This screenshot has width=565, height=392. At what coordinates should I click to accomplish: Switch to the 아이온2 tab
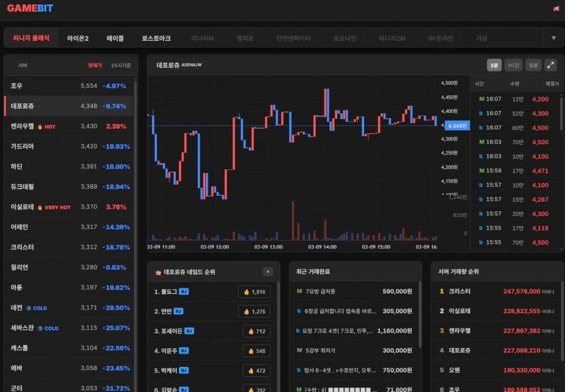(x=77, y=38)
